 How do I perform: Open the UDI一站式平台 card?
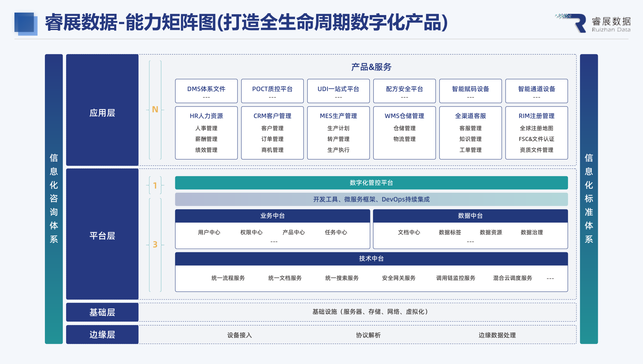tap(338, 91)
